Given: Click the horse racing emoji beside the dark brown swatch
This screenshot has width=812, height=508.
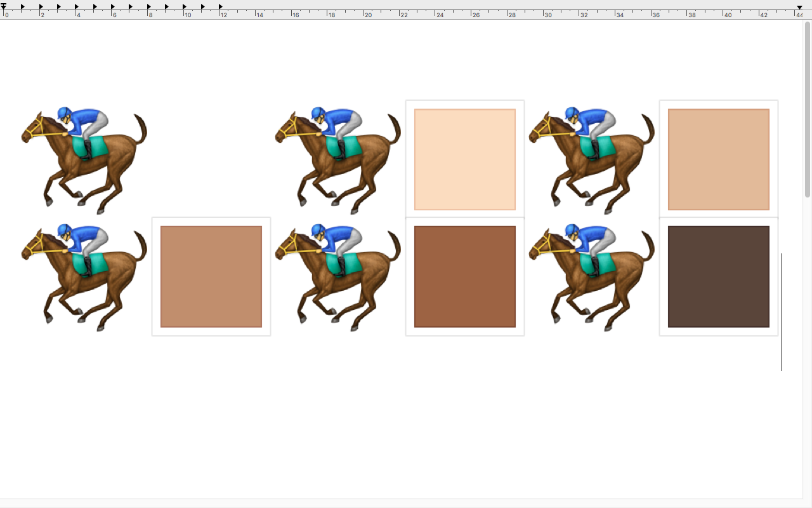Looking at the screenshot, I should click(x=592, y=277).
